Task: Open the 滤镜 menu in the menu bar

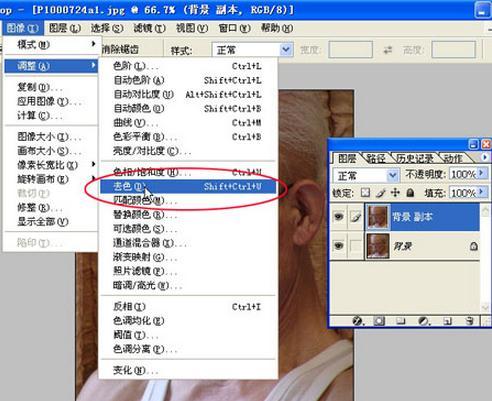Action: 149,28
